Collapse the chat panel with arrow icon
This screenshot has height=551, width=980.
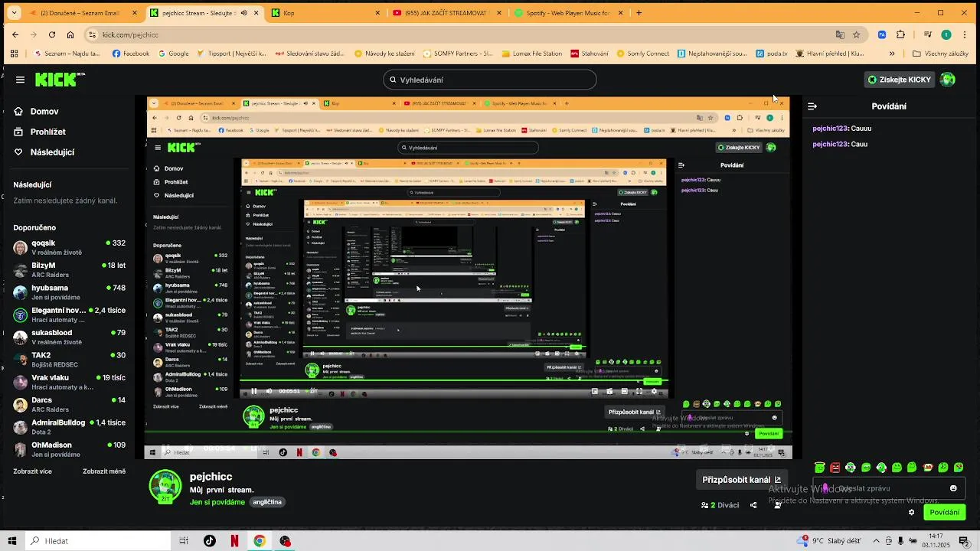point(812,106)
